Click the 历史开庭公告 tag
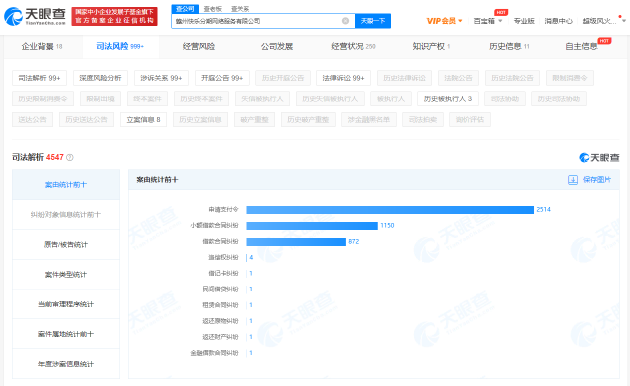The height and width of the screenshot is (386, 630). click(x=283, y=78)
